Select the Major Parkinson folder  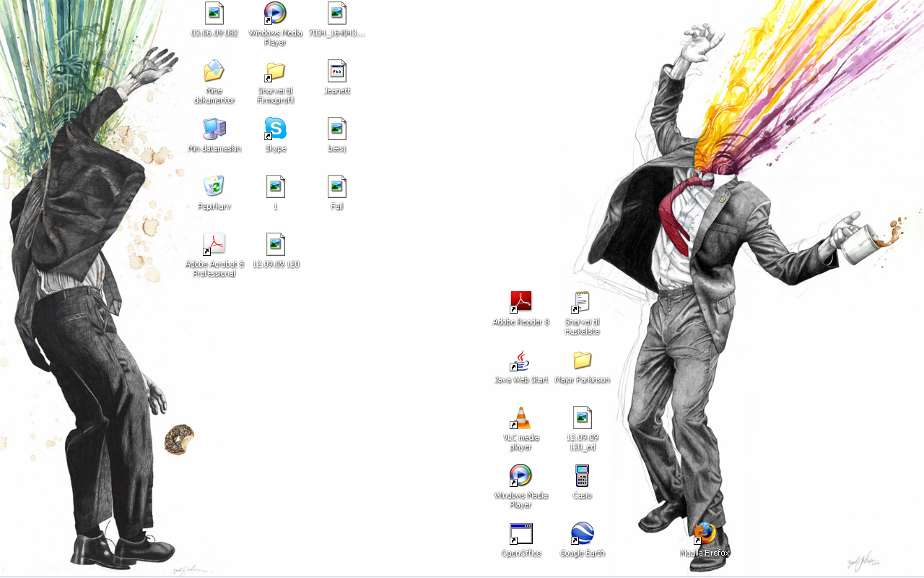click(582, 360)
